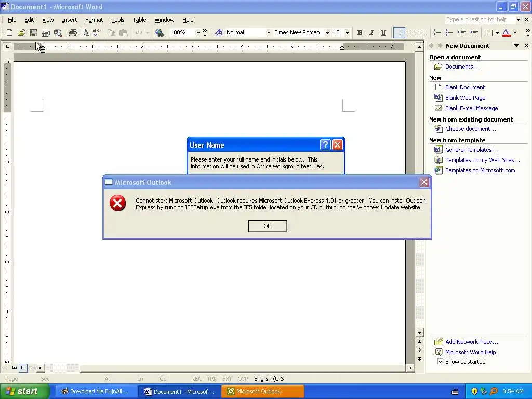Select Center paragraph alignment

click(x=410, y=33)
